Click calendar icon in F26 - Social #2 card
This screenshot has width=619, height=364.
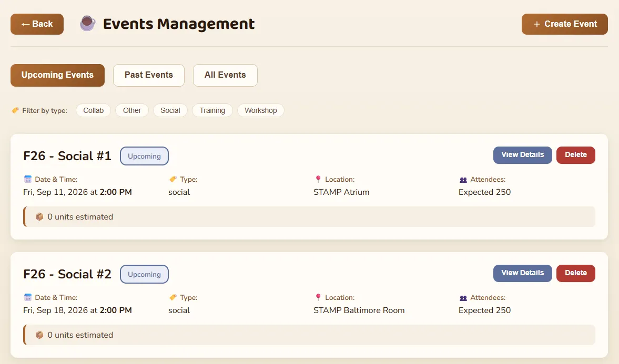(28, 297)
